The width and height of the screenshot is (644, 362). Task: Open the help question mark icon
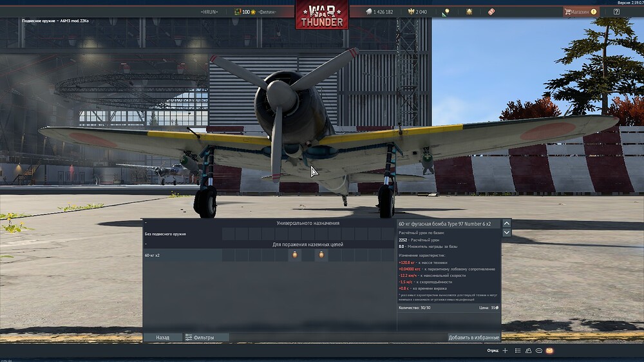[x=616, y=12]
